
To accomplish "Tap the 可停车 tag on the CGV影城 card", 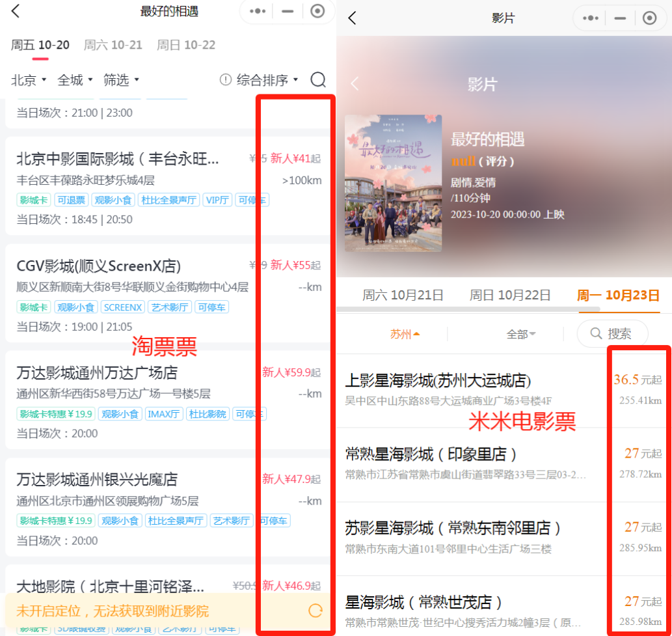I will pyautogui.click(x=211, y=307).
